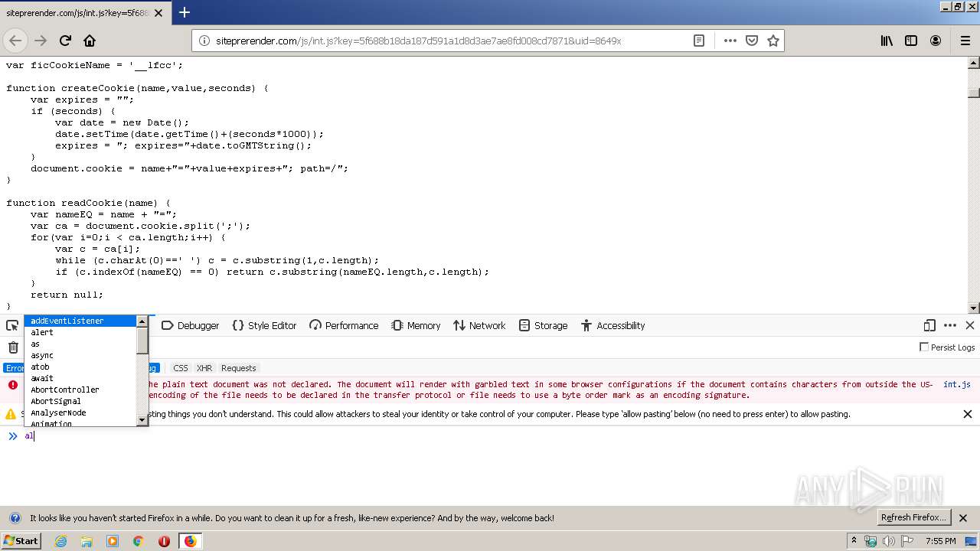
Task: Click autocomplete list scroll up arrow
Action: [142, 321]
